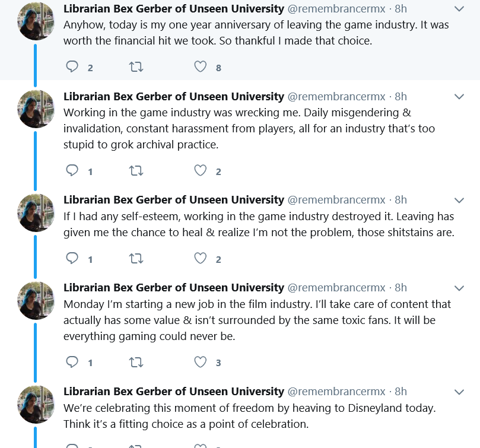The image size is (480, 448).
Task: Retweet the 'Working in the game industry' tweet
Action: tap(136, 170)
